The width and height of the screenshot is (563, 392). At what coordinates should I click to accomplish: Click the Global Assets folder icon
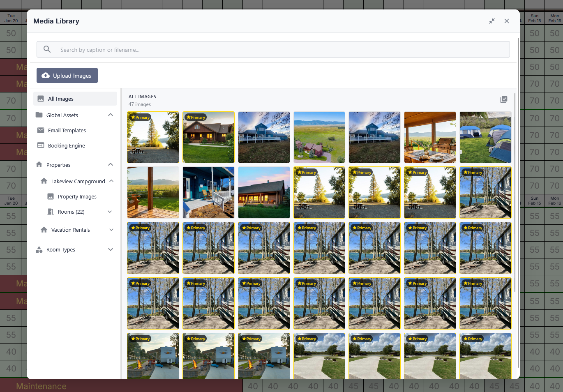(39, 115)
